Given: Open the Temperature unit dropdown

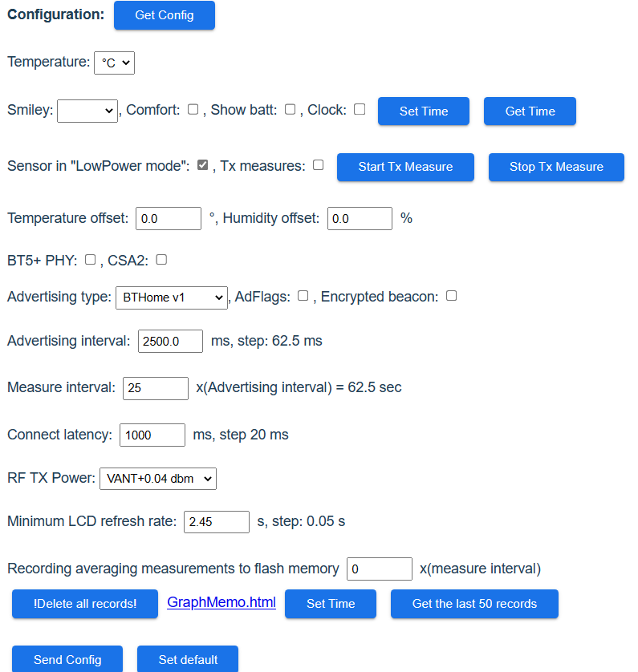Looking at the screenshot, I should click(x=114, y=63).
